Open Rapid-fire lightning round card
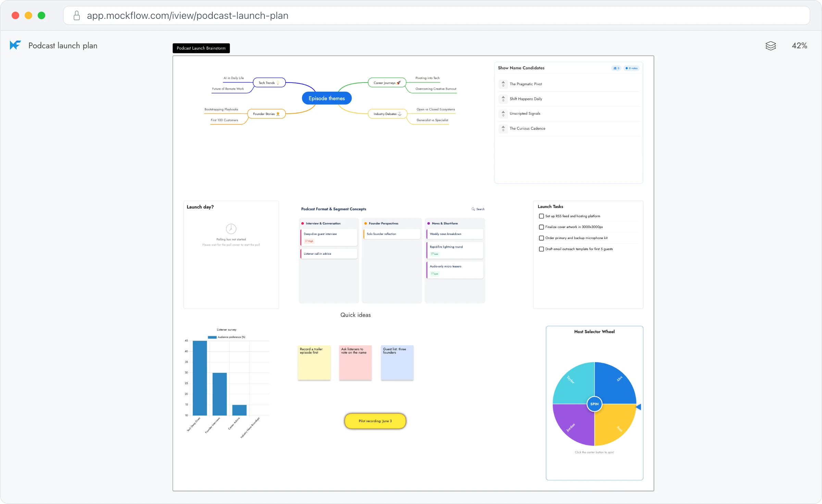The height and width of the screenshot is (504, 822). click(x=455, y=250)
